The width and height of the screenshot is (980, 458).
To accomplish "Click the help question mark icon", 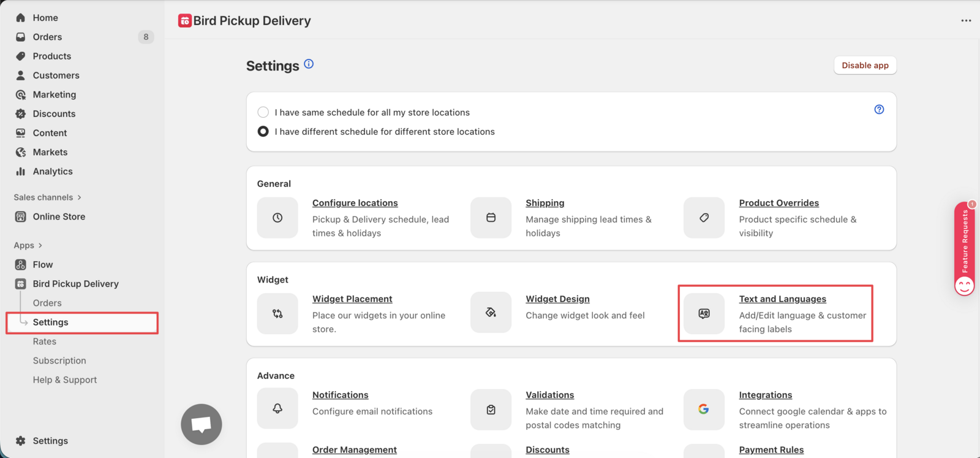I will 879,109.
